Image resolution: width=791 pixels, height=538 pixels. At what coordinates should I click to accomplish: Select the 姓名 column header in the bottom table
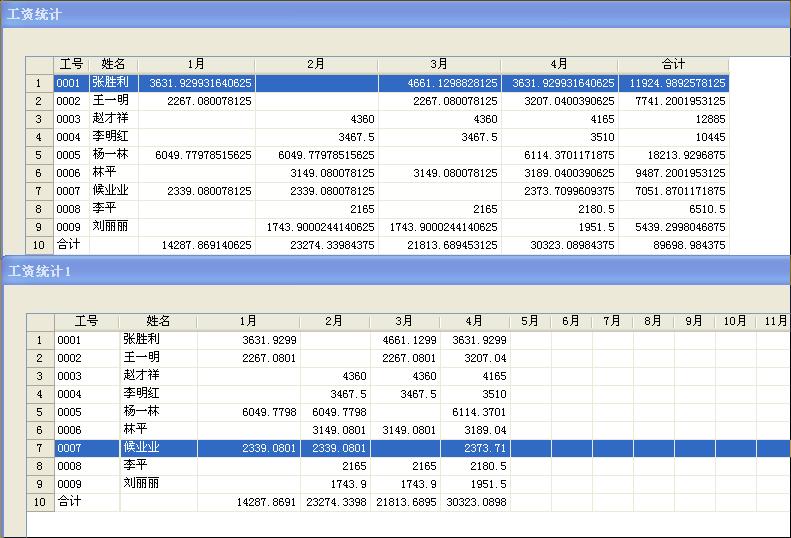point(158,321)
